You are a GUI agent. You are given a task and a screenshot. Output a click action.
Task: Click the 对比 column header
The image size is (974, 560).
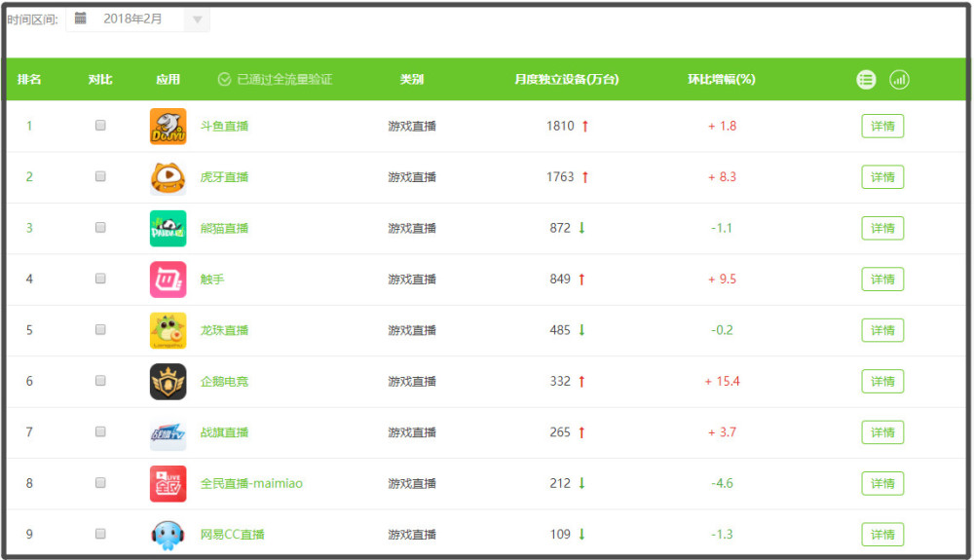tap(100, 80)
